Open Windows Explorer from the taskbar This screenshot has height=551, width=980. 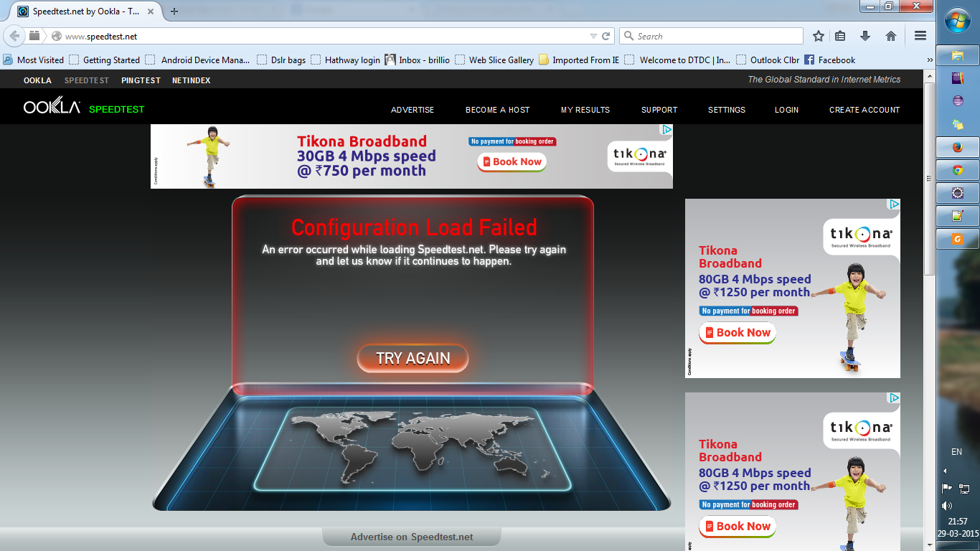(958, 55)
